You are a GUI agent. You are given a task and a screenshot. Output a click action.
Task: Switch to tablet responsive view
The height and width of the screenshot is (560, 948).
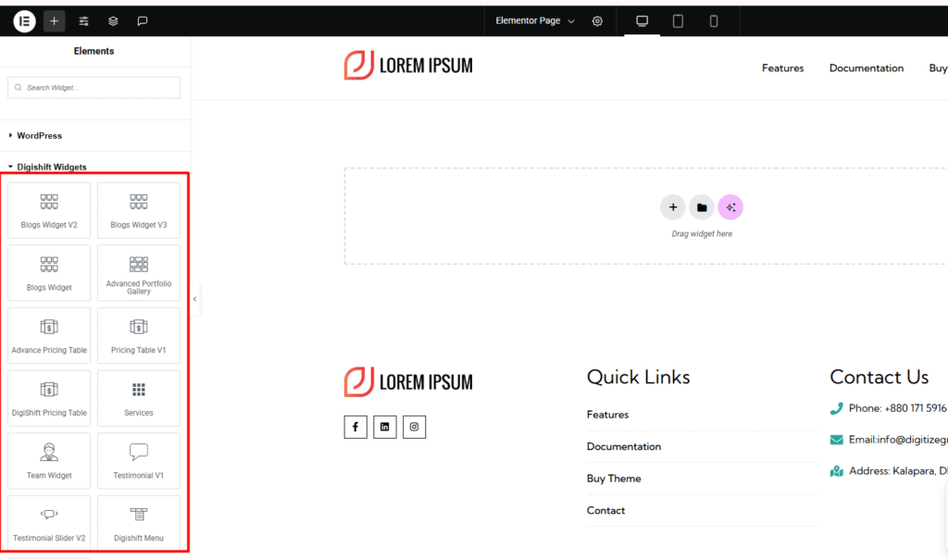678,20
